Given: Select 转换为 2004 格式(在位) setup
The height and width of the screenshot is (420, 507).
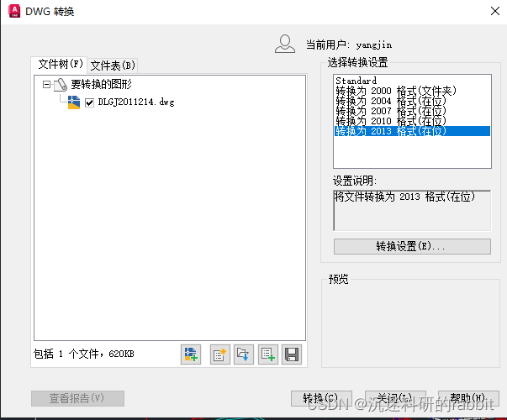Looking at the screenshot, I should click(412, 101).
